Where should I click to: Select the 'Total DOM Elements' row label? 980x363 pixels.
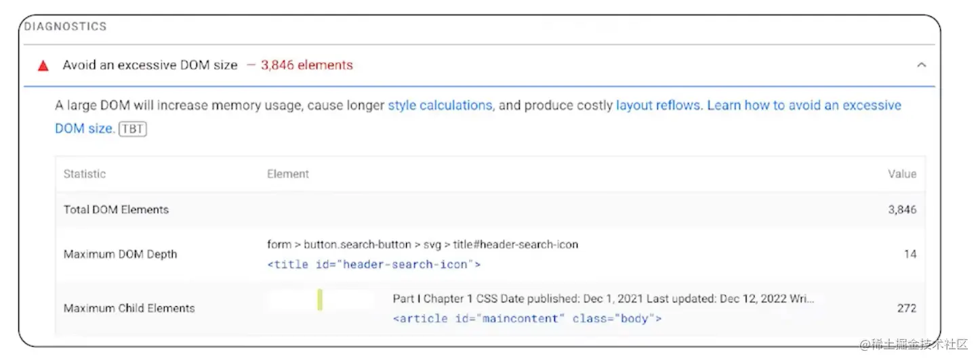click(x=116, y=210)
